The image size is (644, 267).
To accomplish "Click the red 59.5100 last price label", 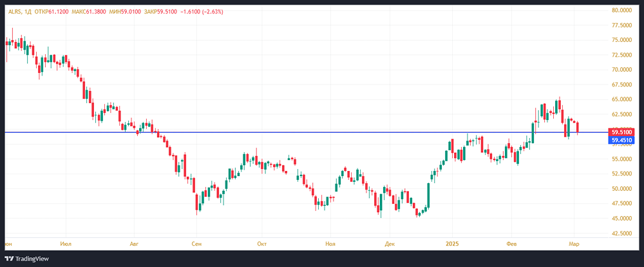I will point(621,132).
